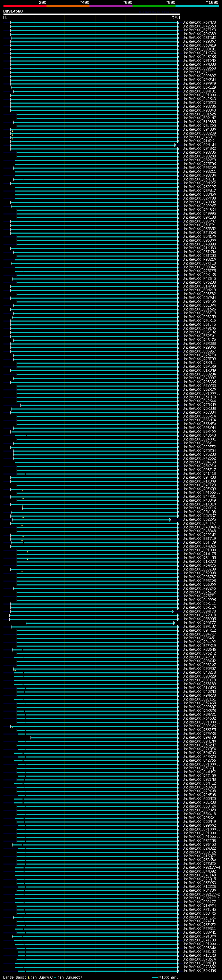The height and width of the screenshot is (980, 222).
Task: Select UniRef100_C0KJL1 label
Action: [x=199, y=604]
